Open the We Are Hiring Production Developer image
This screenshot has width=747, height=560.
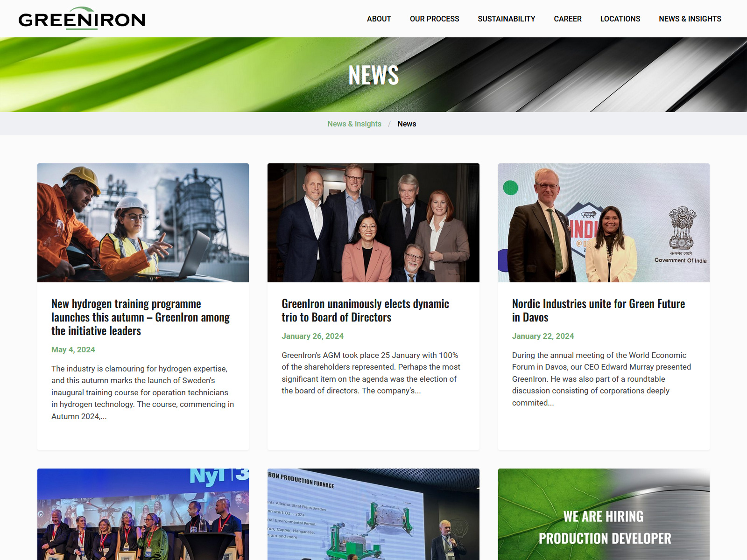click(604, 514)
